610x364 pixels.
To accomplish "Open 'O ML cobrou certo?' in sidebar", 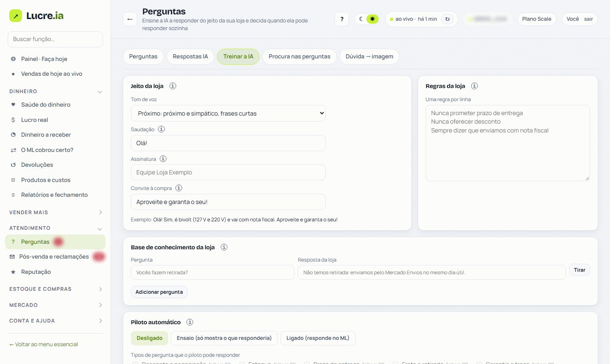I will pos(55,150).
